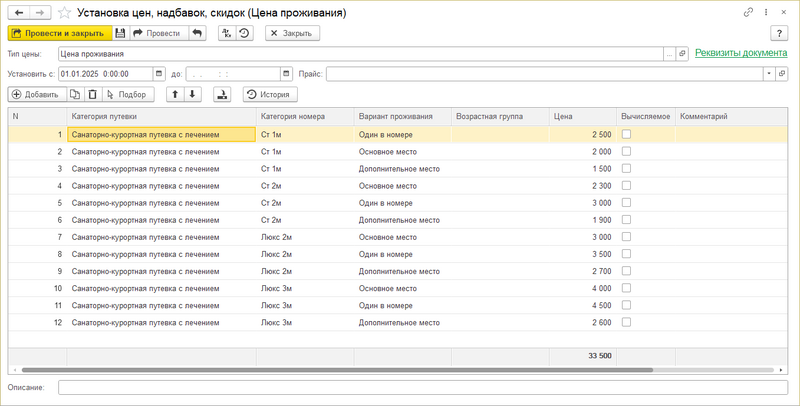Open the calendar picker for the до date
Image resolution: width=800 pixels, height=406 pixels.
tap(286, 73)
